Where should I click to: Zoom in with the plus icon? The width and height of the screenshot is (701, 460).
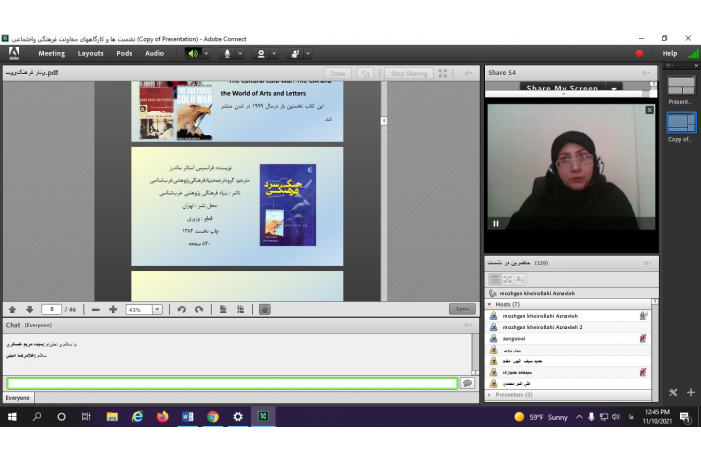[113, 309]
